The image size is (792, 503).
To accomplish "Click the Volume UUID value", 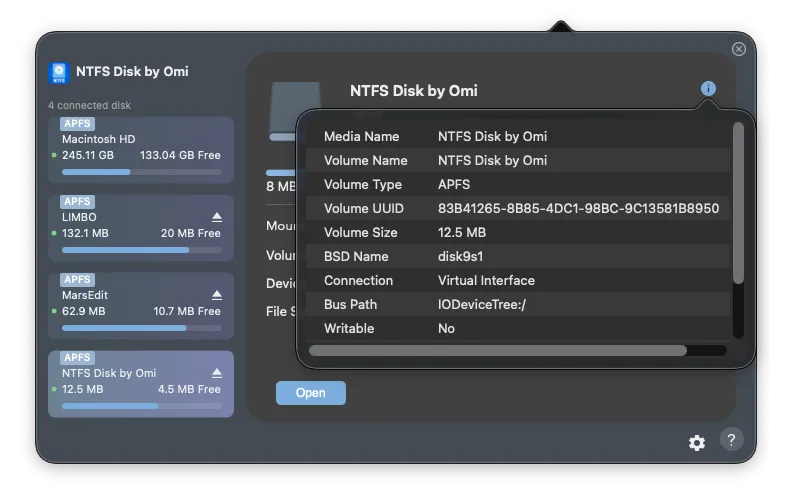I will pos(578,209).
